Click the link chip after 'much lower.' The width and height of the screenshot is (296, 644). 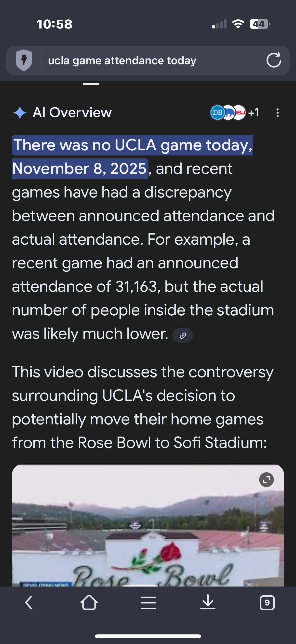click(x=183, y=335)
